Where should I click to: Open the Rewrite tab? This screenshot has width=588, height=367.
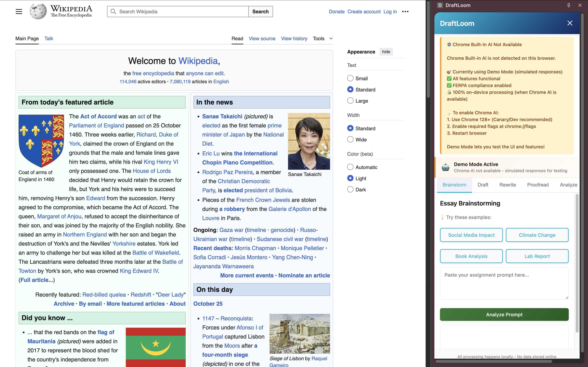507,185
